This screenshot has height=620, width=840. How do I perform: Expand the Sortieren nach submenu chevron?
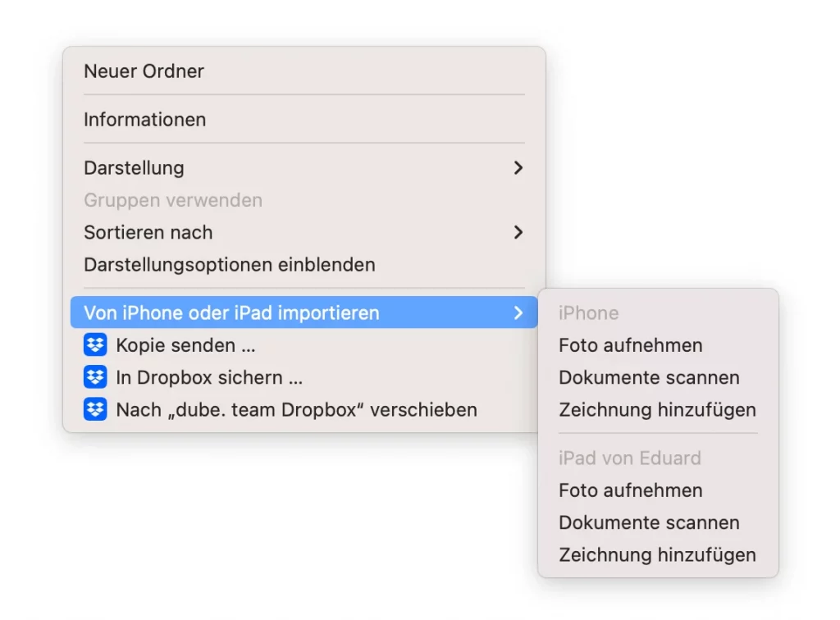coord(518,233)
